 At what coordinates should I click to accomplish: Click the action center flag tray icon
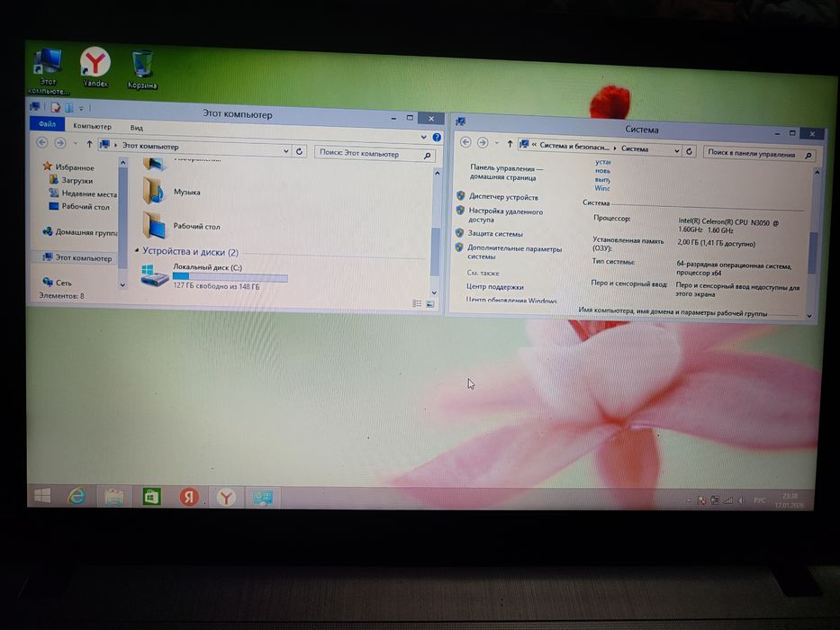point(701,500)
